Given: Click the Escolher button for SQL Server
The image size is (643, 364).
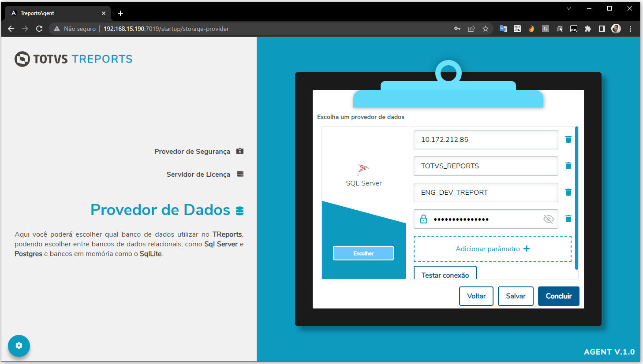Looking at the screenshot, I should pyautogui.click(x=363, y=253).
